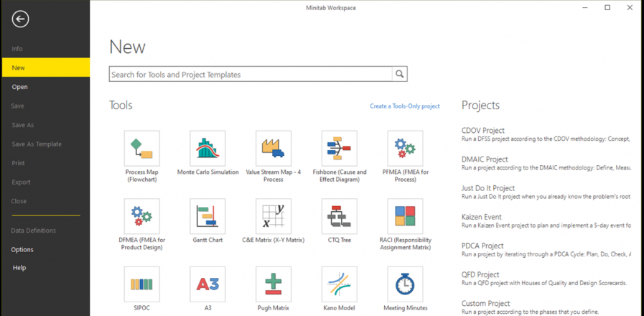The image size is (644, 316).
Task: Start a CDOV Project
Action: click(546, 134)
